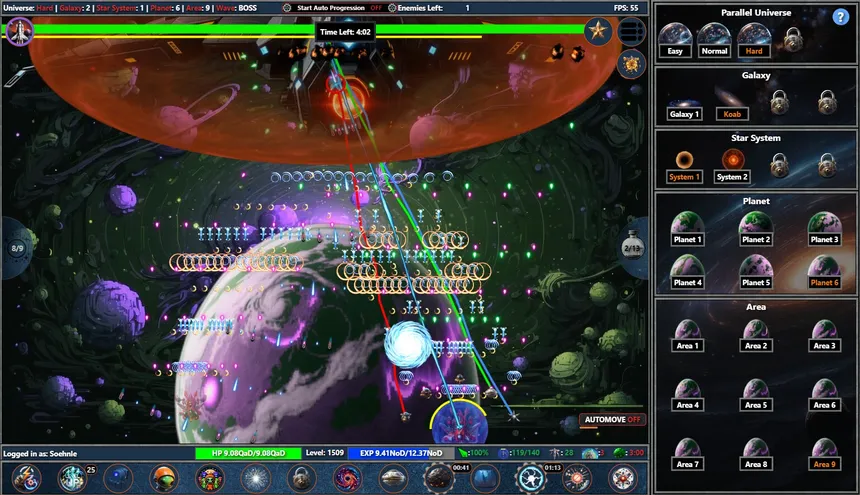Select System 2 star system

click(732, 167)
